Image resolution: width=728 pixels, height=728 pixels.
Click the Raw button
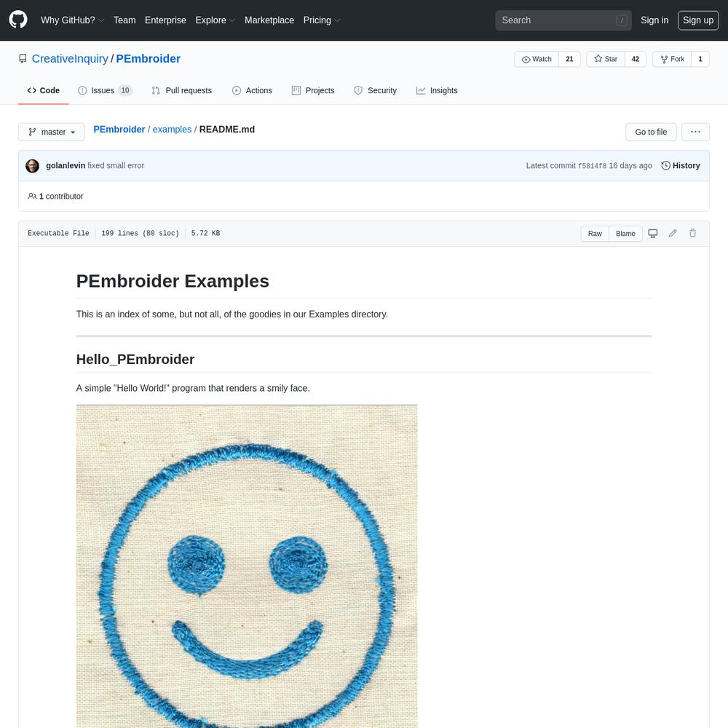coord(595,234)
